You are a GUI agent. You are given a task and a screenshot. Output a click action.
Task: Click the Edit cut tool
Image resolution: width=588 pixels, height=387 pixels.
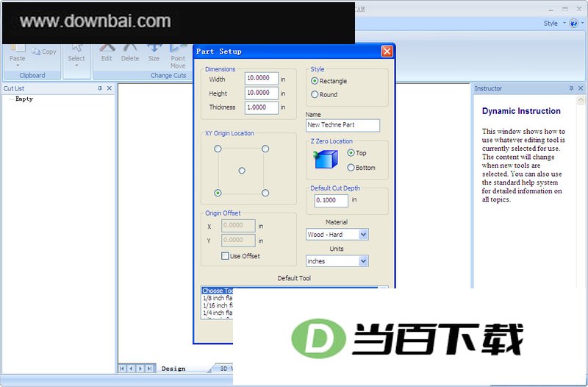pyautogui.click(x=107, y=53)
